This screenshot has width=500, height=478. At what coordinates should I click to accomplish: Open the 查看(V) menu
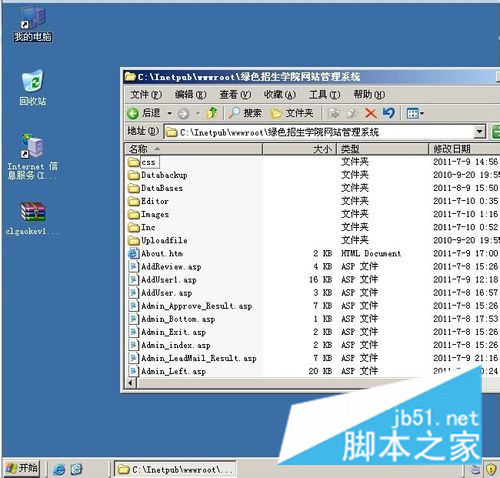click(x=235, y=95)
